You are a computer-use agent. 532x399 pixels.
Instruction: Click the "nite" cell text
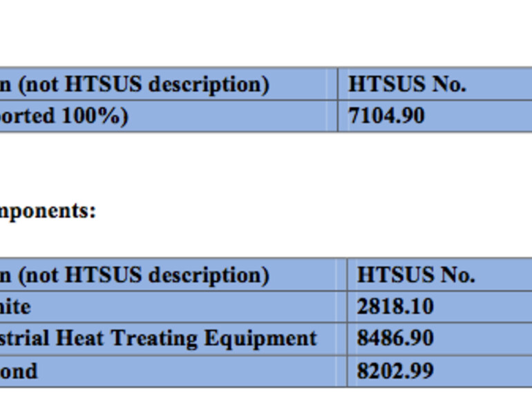click(15, 306)
